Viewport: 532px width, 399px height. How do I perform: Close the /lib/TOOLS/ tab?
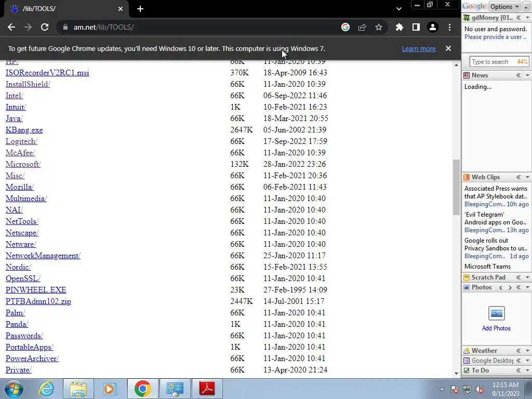click(x=121, y=9)
